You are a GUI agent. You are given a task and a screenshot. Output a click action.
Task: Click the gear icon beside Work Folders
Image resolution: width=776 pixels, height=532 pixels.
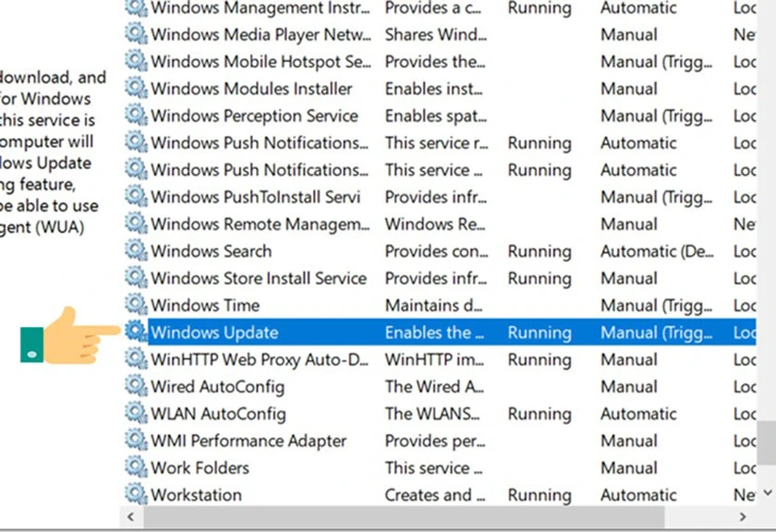(x=136, y=467)
